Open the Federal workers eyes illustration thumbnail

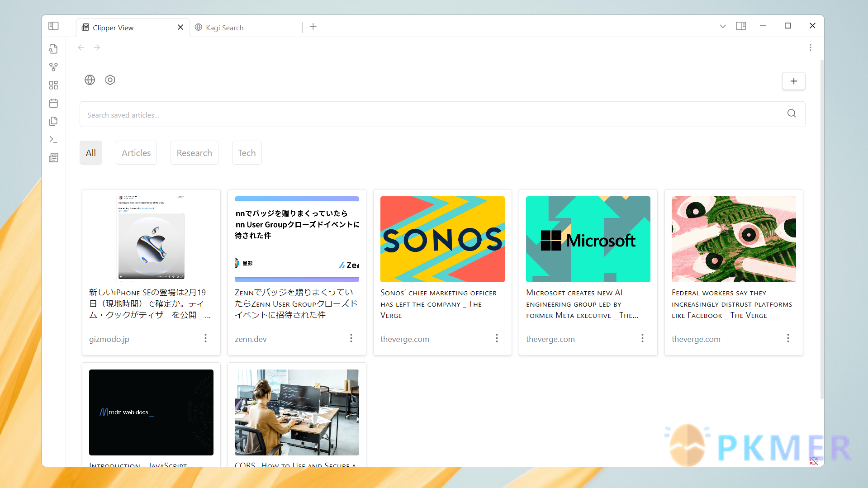click(734, 239)
